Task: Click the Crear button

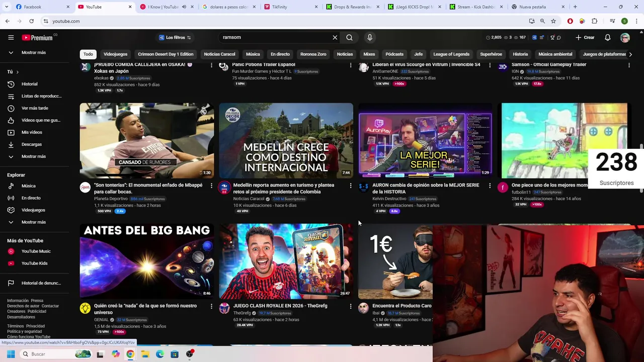Action: click(585, 37)
